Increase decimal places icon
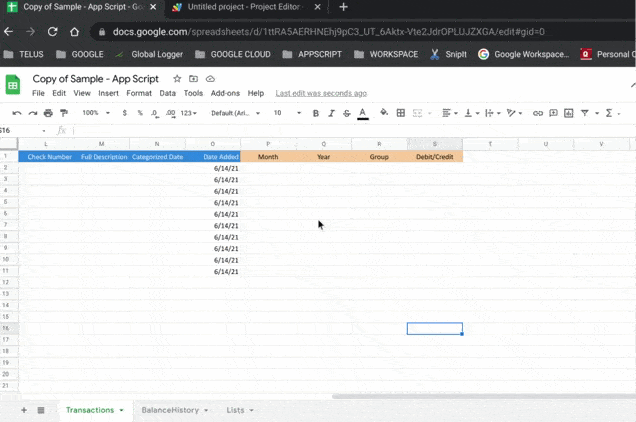This screenshot has height=422, width=636. coord(170,113)
